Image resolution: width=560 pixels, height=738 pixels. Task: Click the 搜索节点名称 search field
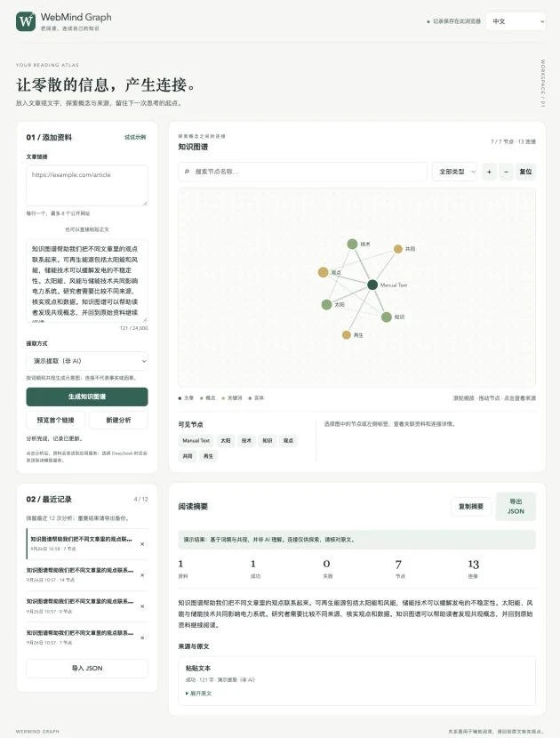[x=302, y=172]
